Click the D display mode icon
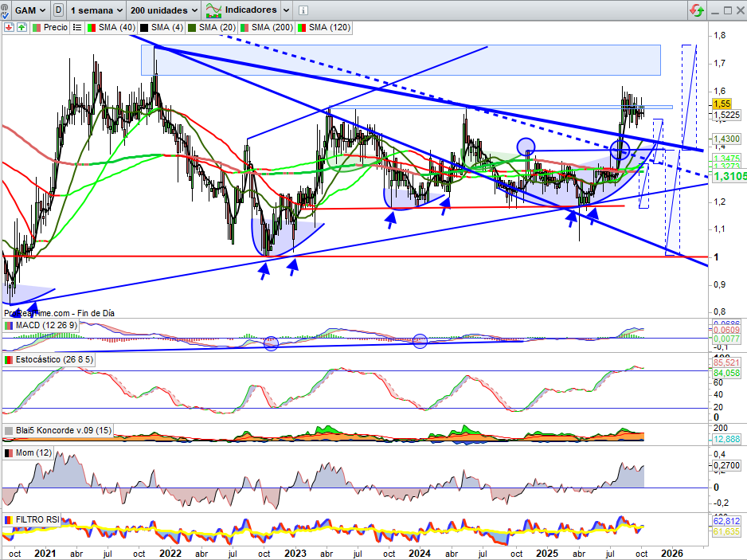The width and height of the screenshot is (747, 560). [58, 10]
